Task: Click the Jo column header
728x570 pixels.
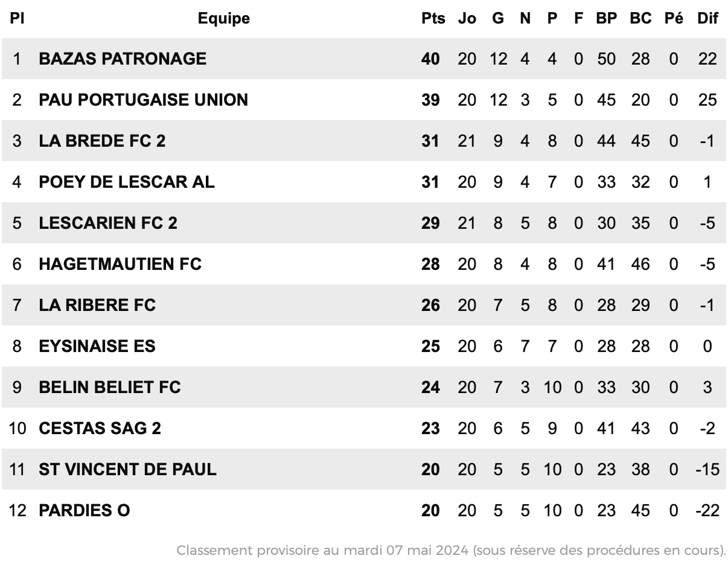Action: [467, 19]
